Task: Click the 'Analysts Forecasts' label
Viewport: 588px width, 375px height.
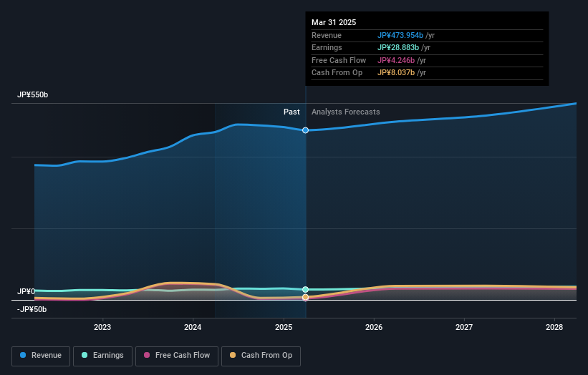Action: click(346, 112)
